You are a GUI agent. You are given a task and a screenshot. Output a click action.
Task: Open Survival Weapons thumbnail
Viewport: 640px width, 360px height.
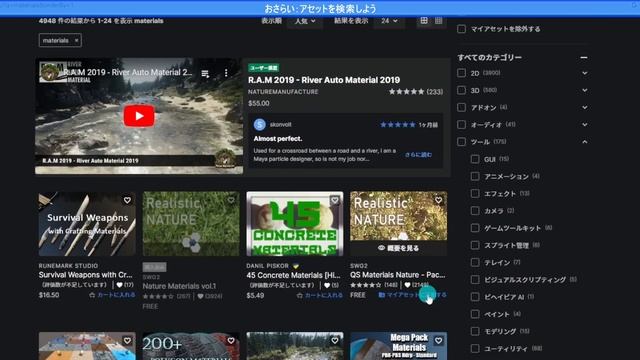(x=87, y=224)
